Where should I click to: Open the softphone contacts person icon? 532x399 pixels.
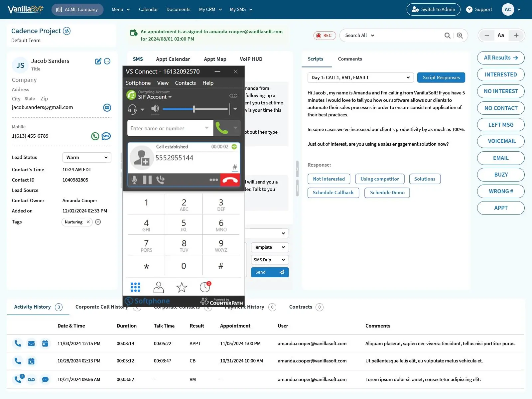click(x=159, y=287)
